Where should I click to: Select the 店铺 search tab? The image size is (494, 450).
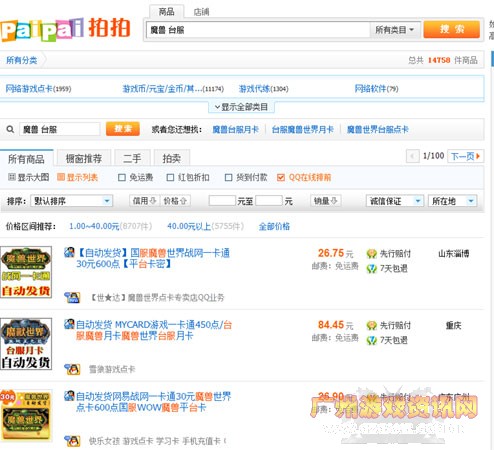(201, 12)
